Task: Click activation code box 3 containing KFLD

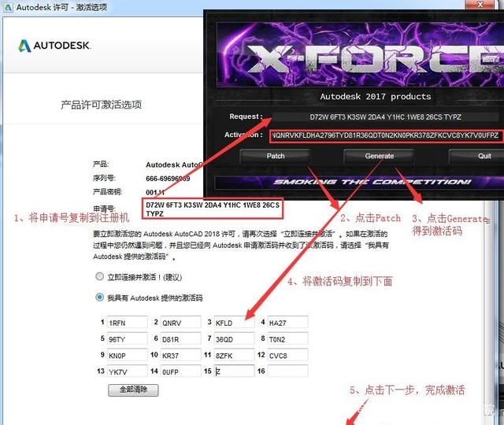Action: (235, 323)
